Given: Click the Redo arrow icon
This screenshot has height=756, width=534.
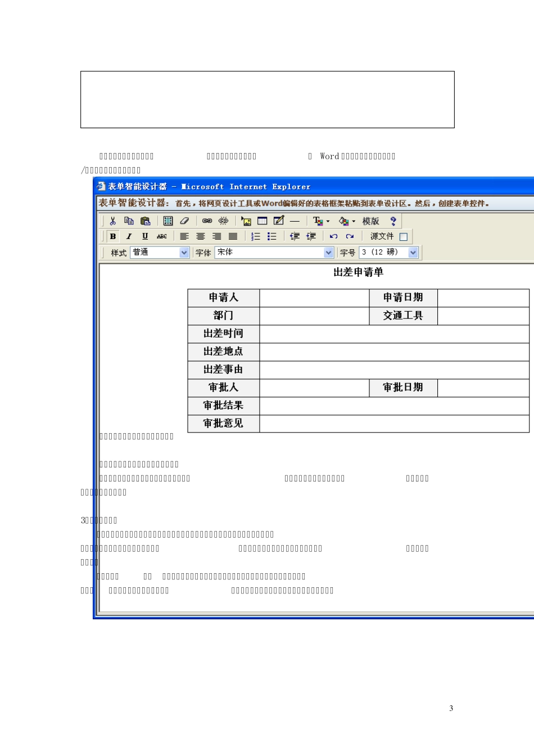Looking at the screenshot, I should pos(350,236).
